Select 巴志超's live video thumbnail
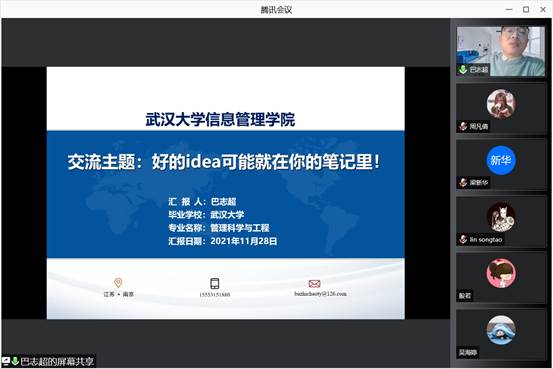 (x=500, y=51)
